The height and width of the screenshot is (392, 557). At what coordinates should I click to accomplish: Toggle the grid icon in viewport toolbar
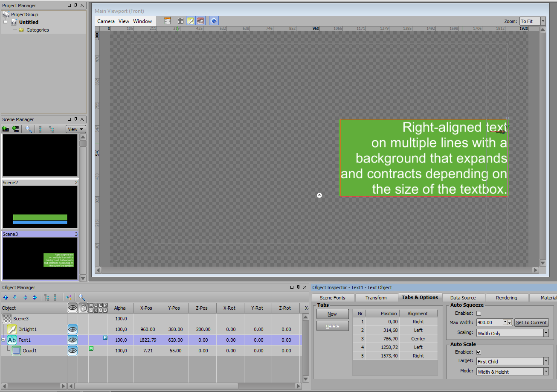[x=181, y=21]
